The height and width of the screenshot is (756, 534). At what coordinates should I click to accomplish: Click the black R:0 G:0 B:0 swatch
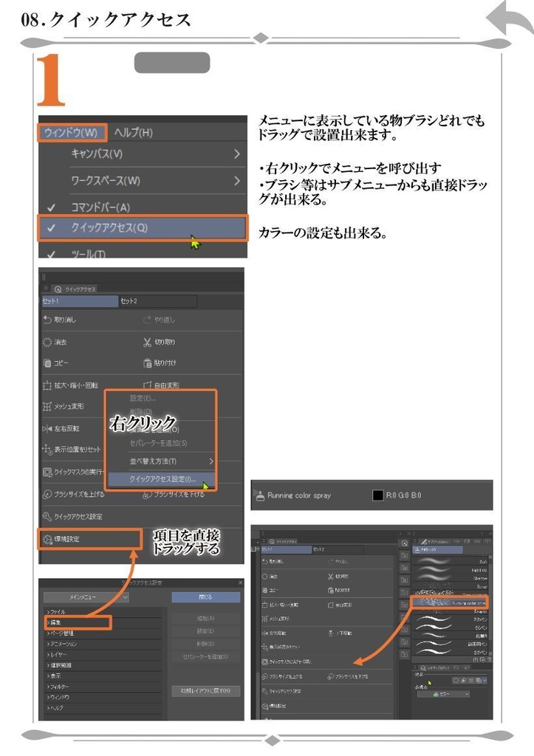tap(378, 495)
